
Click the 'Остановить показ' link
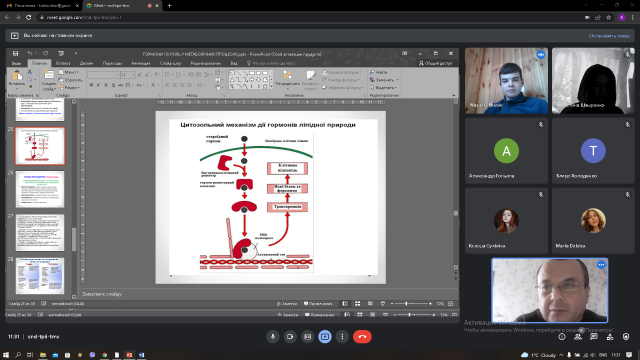click(609, 36)
